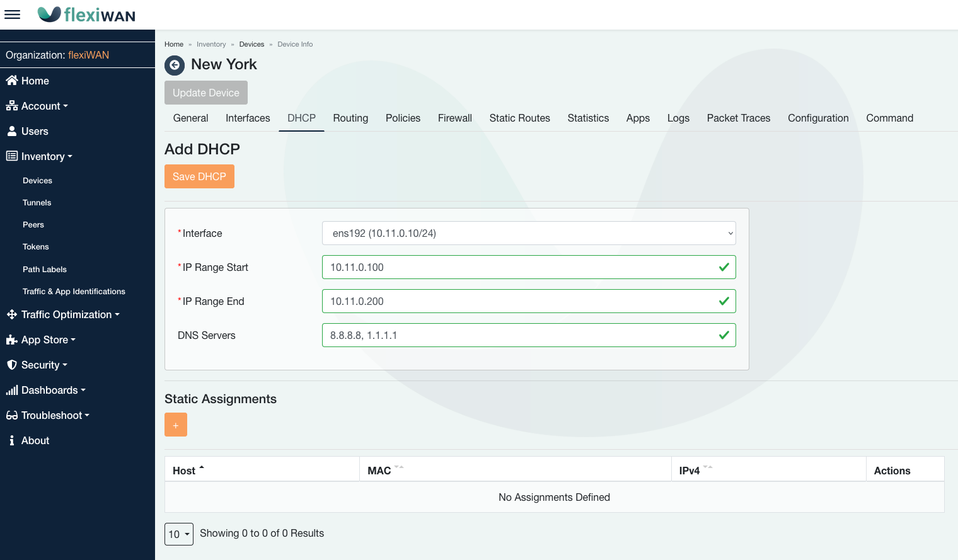Open the page size dropdown showing 10
The height and width of the screenshot is (560, 958).
point(179,534)
